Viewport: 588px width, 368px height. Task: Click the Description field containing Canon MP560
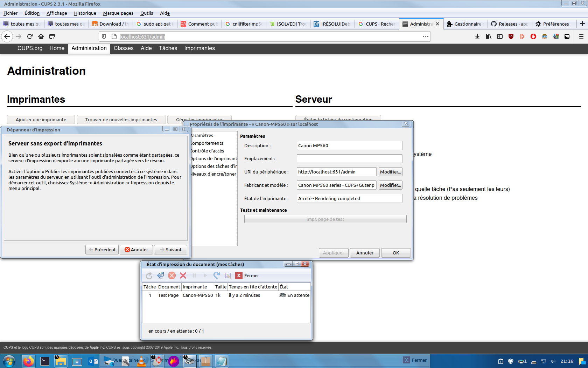(x=350, y=145)
